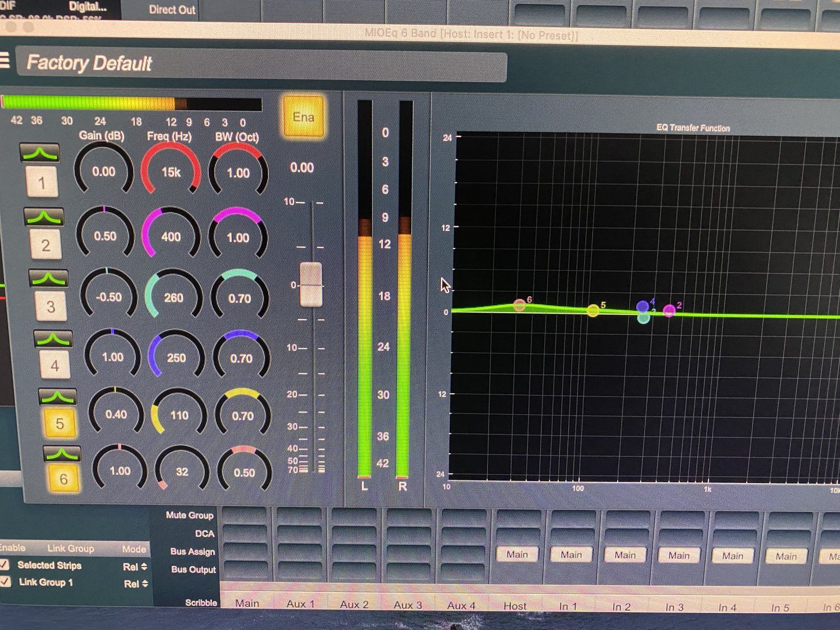Open the Factory Default preset selector

point(261,63)
